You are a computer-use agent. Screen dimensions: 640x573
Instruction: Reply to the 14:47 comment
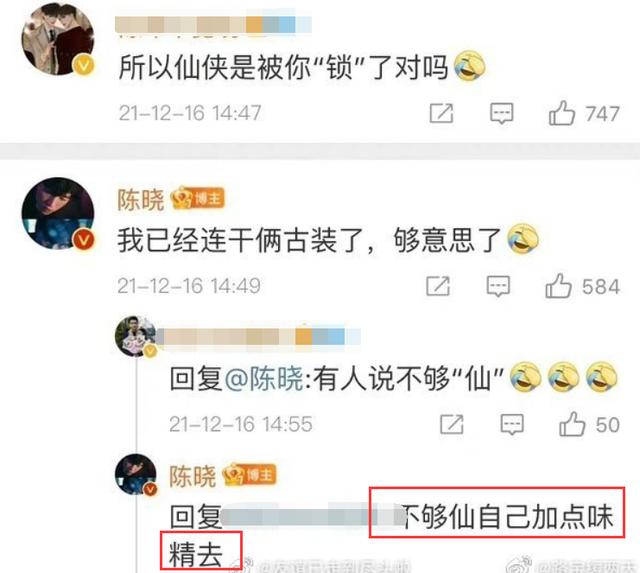[502, 113]
